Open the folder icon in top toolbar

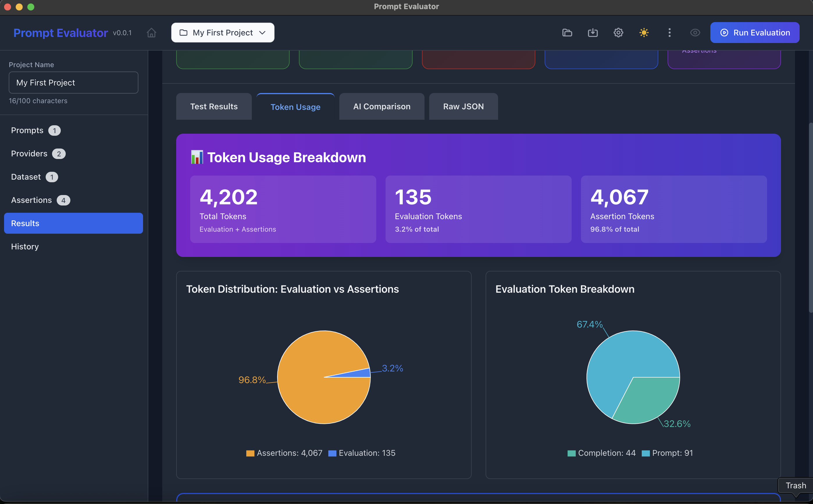click(x=567, y=33)
